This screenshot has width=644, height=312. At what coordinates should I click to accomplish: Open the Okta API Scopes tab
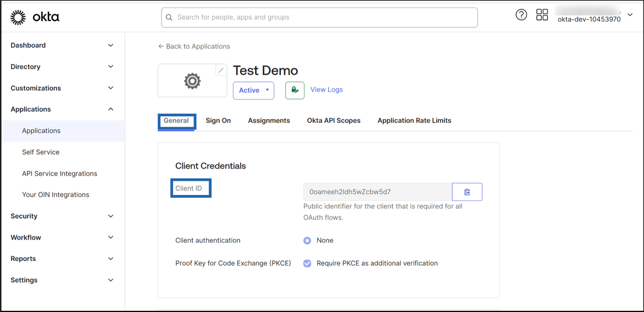pos(334,121)
